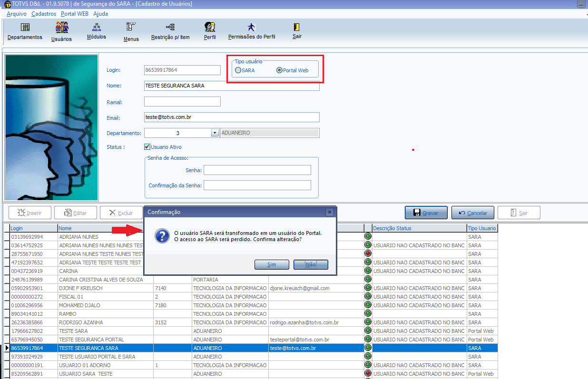Open Permissões do Perfil toolbar icon
588x379 pixels.
click(x=251, y=31)
